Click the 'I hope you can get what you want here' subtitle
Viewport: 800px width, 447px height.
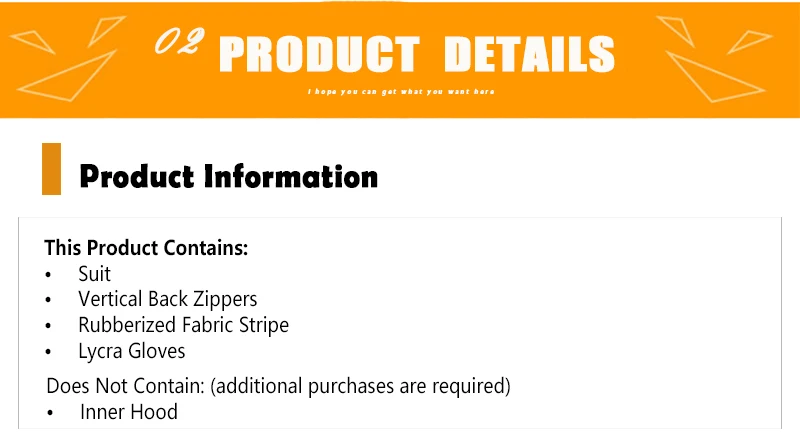tap(401, 92)
